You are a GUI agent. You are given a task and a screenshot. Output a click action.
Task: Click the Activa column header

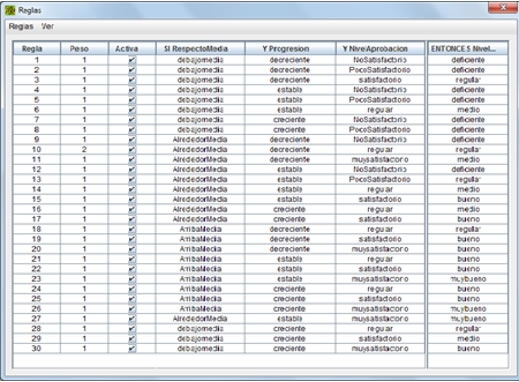click(x=132, y=49)
